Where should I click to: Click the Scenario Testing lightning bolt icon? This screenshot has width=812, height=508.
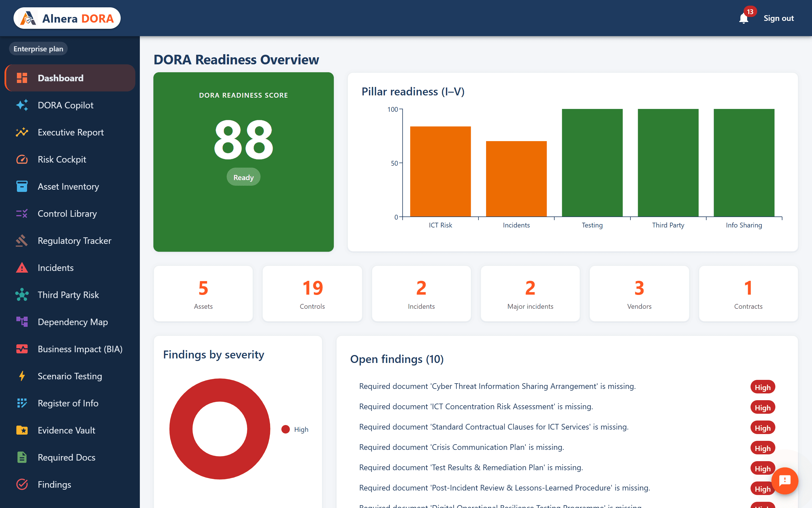[x=22, y=376]
